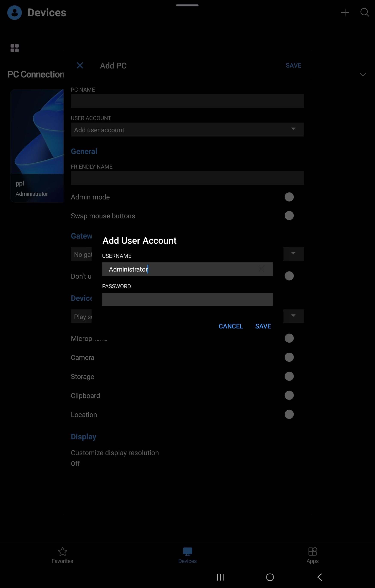Viewport: 375px width, 588px height.
Task: Open the Android recent apps icon
Action: click(220, 577)
